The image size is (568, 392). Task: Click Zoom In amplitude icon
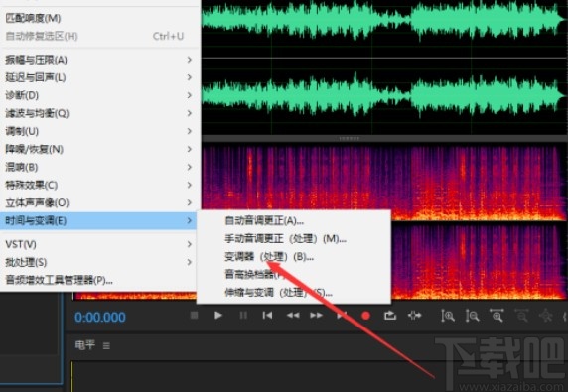[x=448, y=316]
